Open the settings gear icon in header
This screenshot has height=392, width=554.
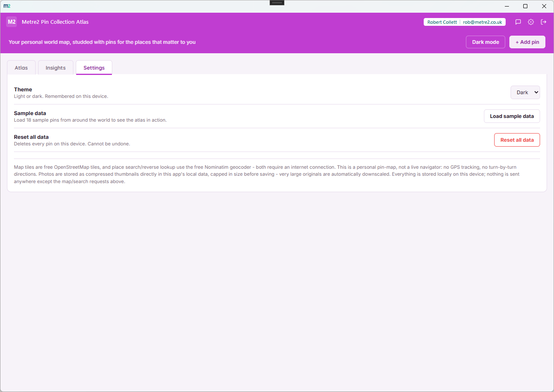[531, 22]
